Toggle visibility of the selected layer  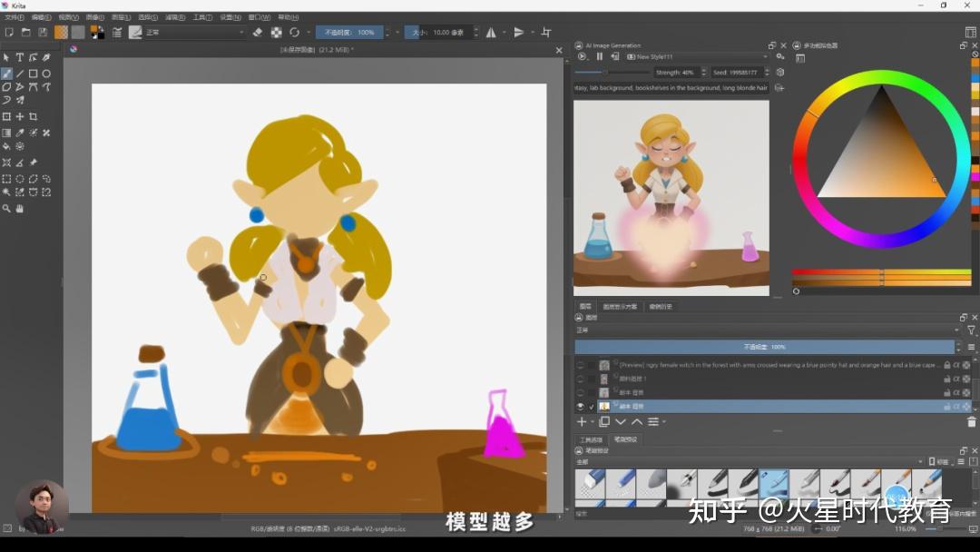(581, 404)
